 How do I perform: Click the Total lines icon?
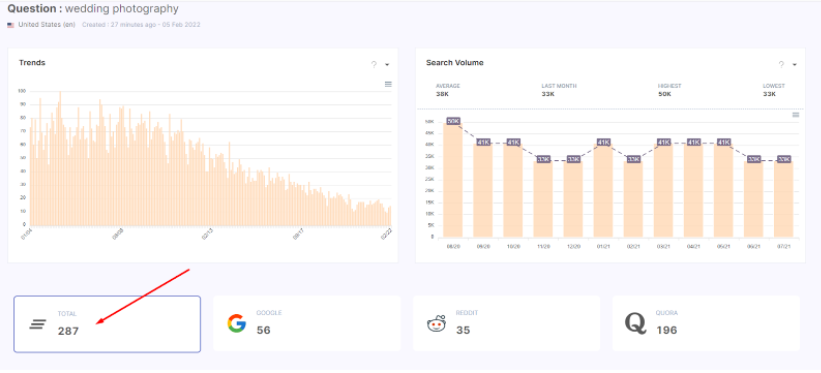(37, 324)
